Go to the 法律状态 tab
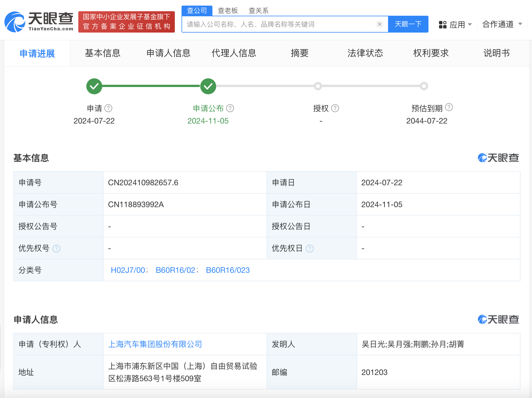 pos(365,53)
